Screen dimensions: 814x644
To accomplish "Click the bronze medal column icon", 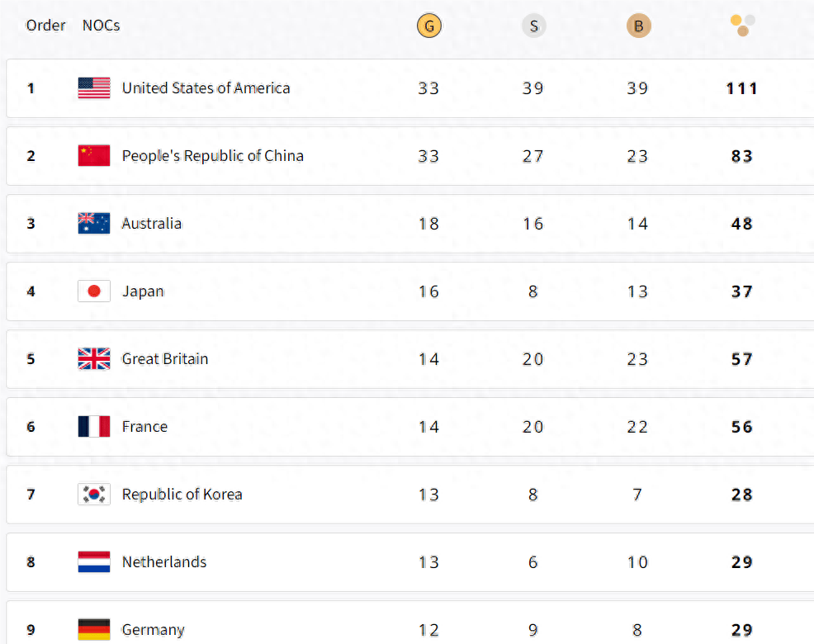I will click(x=638, y=26).
